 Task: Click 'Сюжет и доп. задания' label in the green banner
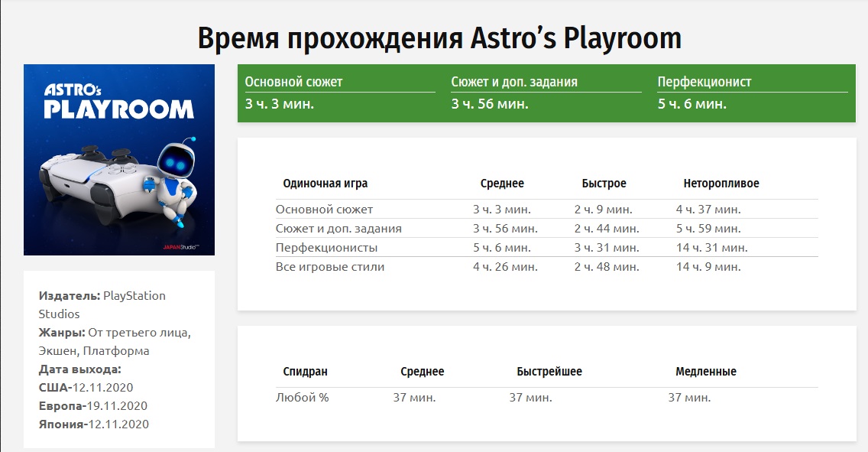click(514, 82)
